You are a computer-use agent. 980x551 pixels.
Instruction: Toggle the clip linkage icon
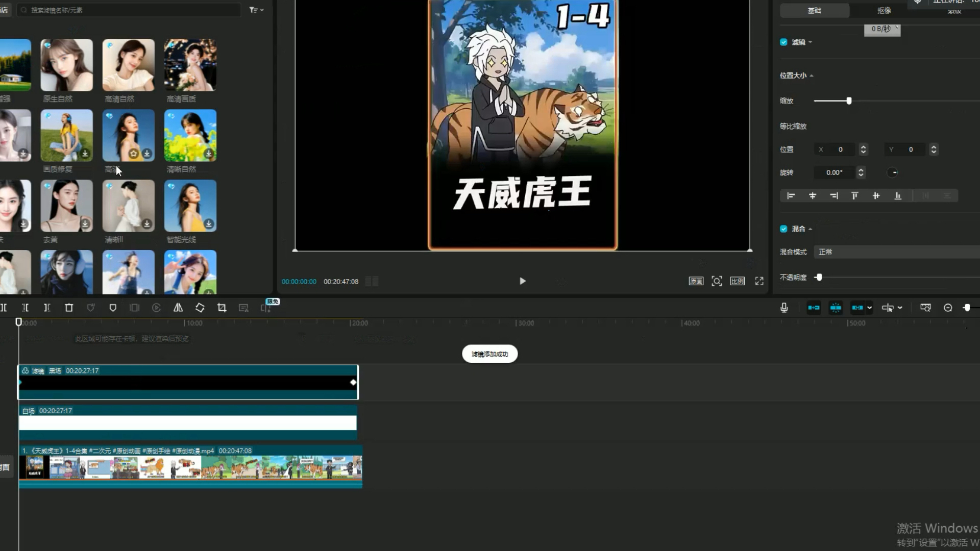857,308
